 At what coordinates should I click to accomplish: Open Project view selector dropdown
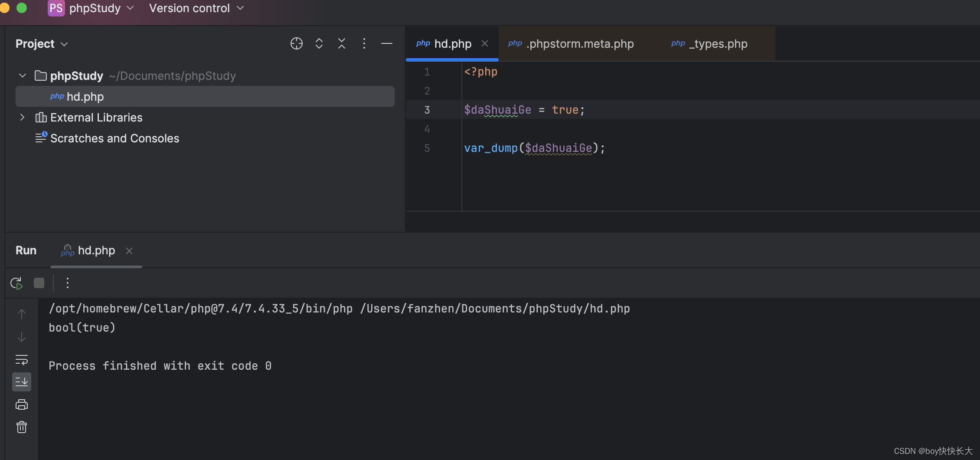click(42, 44)
